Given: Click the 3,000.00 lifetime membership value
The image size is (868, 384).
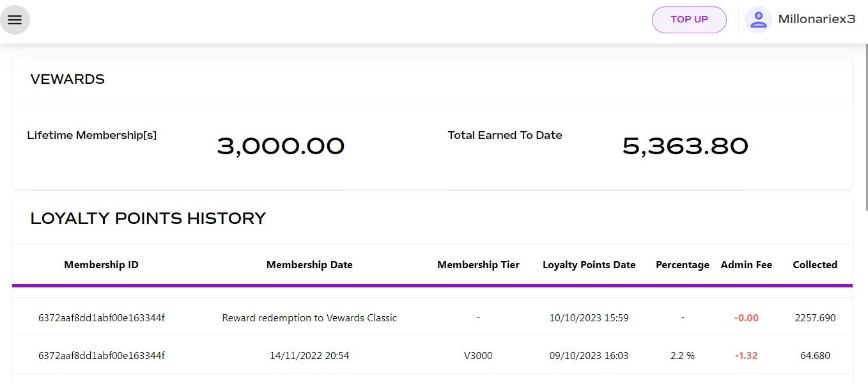Looking at the screenshot, I should (x=281, y=147).
